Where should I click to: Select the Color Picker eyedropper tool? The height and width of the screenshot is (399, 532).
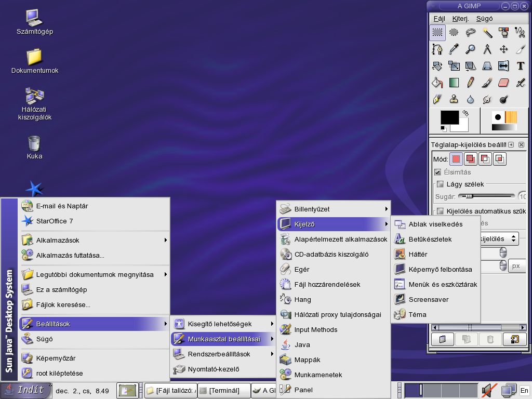coord(454,49)
